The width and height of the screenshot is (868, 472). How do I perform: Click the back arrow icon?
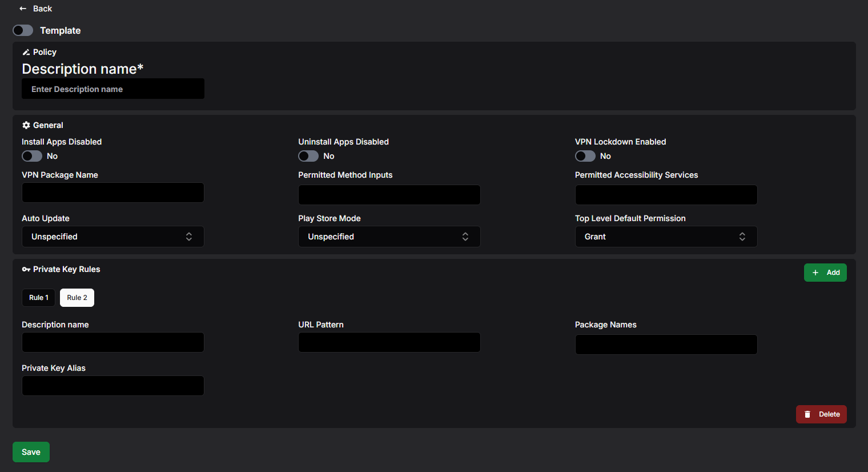23,9
